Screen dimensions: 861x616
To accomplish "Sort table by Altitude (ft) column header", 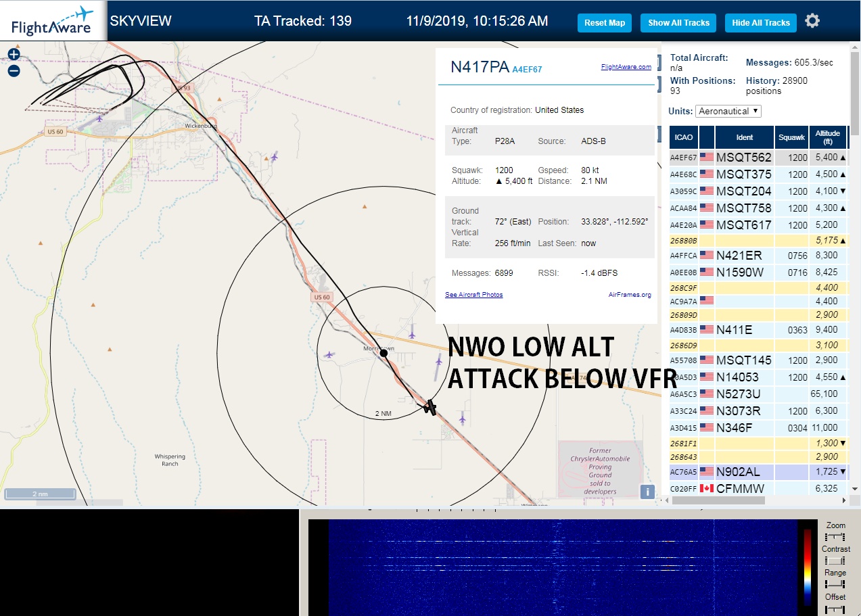I will (x=828, y=137).
